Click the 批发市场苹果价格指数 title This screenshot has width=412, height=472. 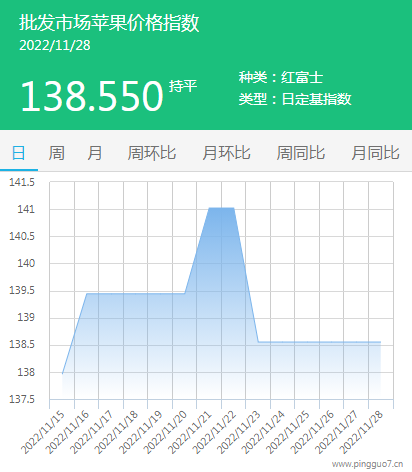tap(109, 23)
